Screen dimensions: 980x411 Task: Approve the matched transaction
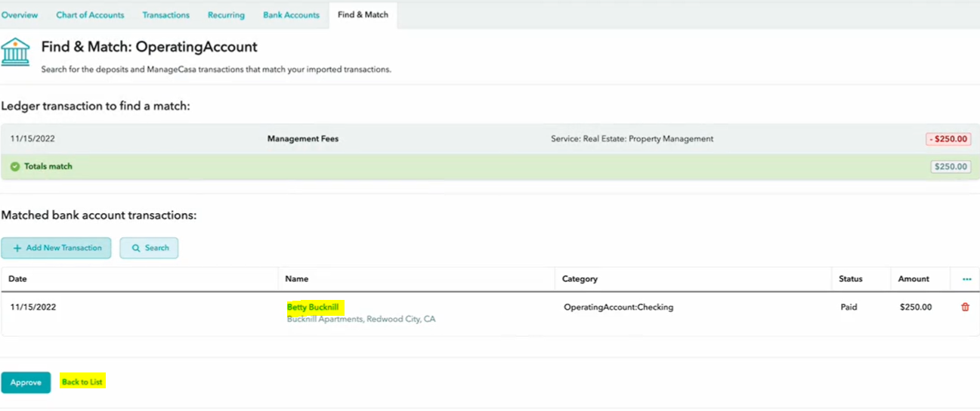point(26,382)
